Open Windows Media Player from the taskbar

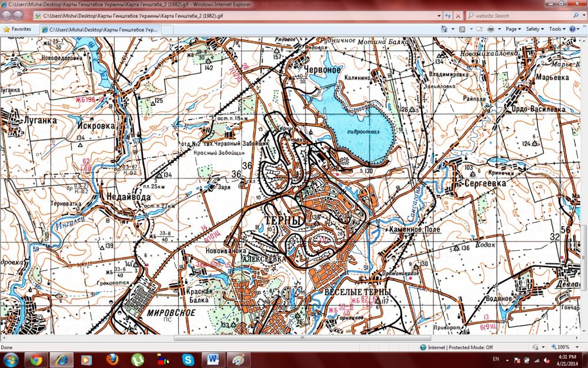coord(86,360)
